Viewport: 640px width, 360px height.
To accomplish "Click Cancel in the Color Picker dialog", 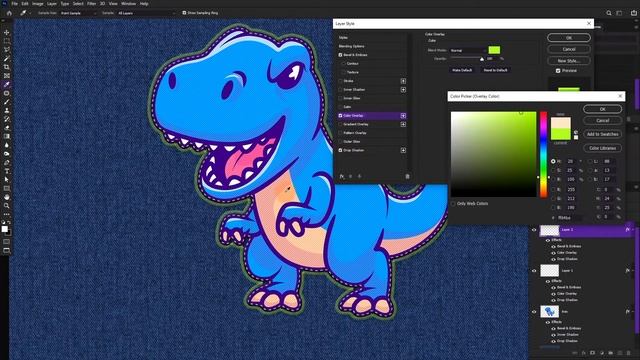I will pos(602,120).
